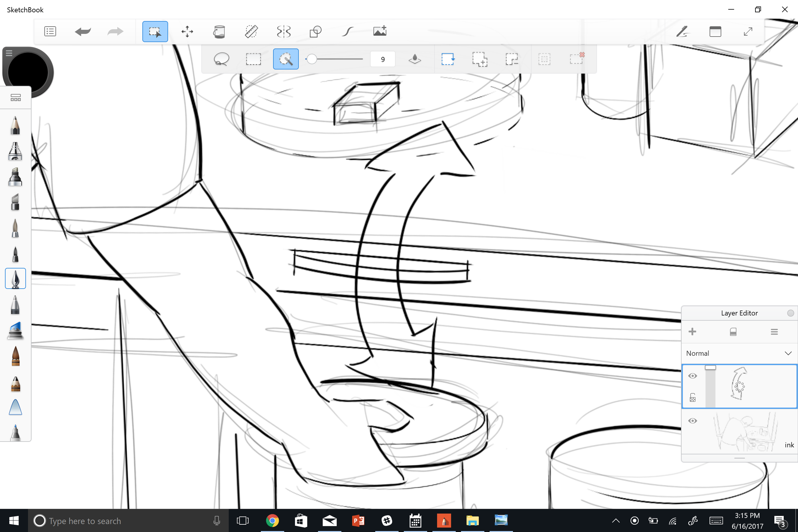
Task: Select the Fill bucket tool
Action: (219, 31)
